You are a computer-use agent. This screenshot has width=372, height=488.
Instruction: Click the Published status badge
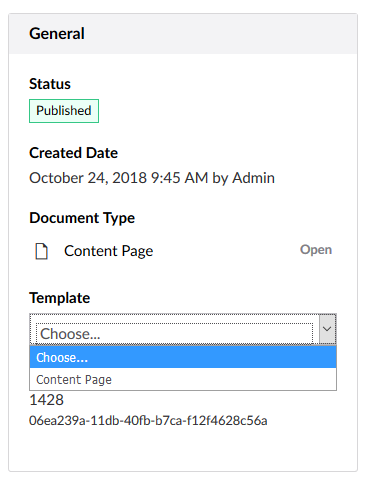(64, 111)
